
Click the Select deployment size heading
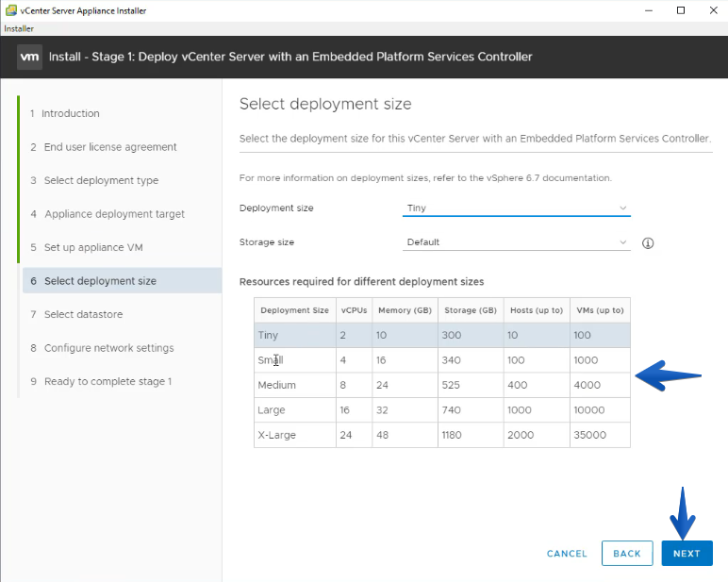pos(325,104)
